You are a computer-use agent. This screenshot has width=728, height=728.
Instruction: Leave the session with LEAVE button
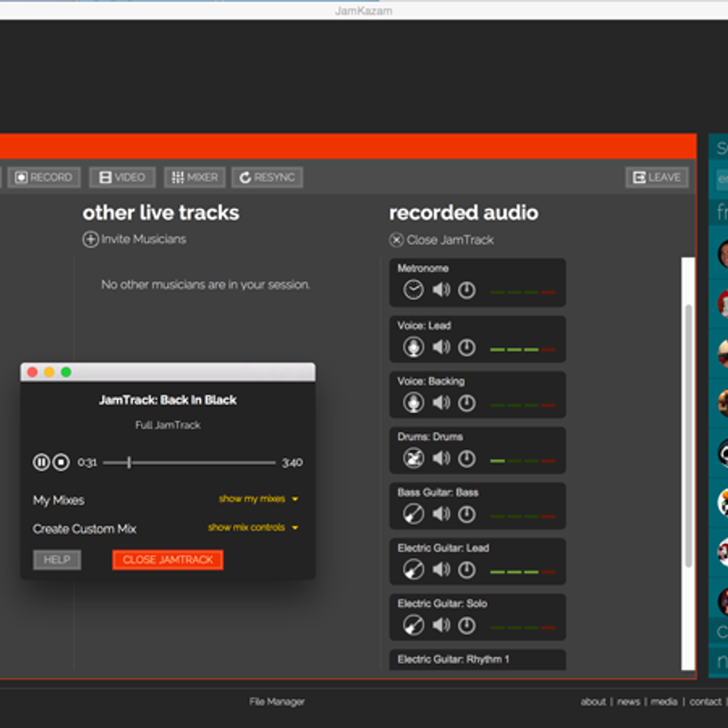[x=657, y=177]
